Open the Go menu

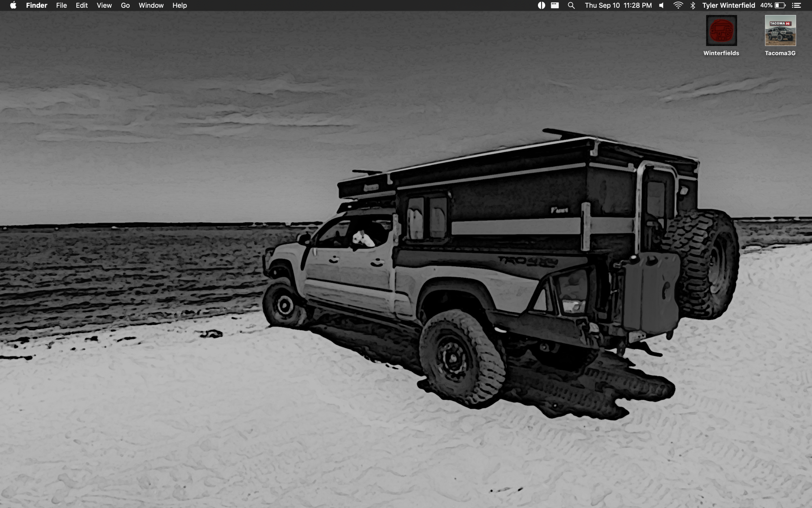point(125,5)
